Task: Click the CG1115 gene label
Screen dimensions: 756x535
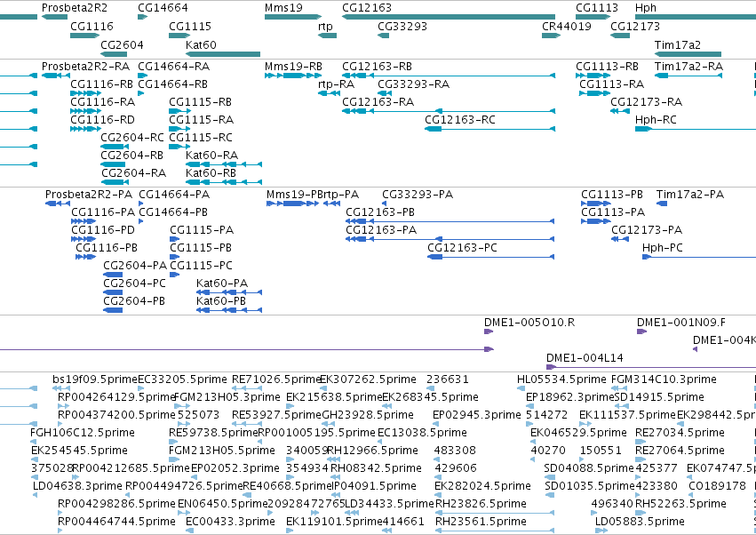Action: pos(190,26)
